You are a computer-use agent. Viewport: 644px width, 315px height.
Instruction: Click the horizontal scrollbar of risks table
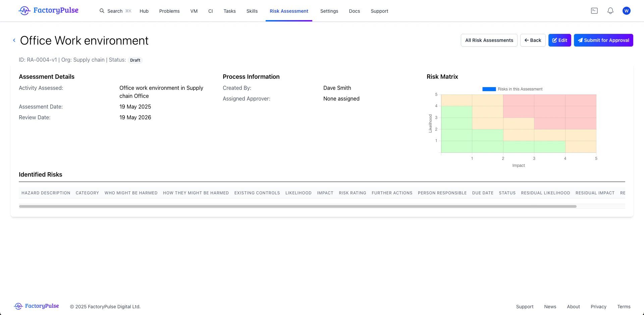point(298,206)
